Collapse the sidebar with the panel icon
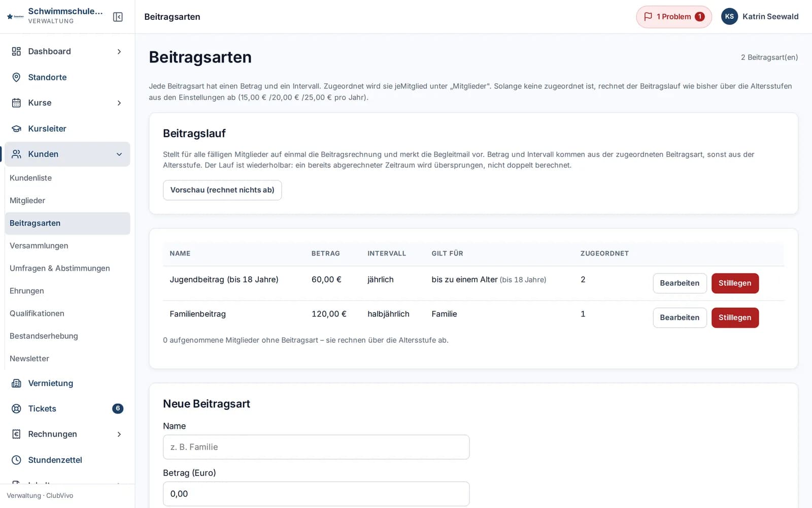The height and width of the screenshot is (508, 812). pyautogui.click(x=118, y=17)
